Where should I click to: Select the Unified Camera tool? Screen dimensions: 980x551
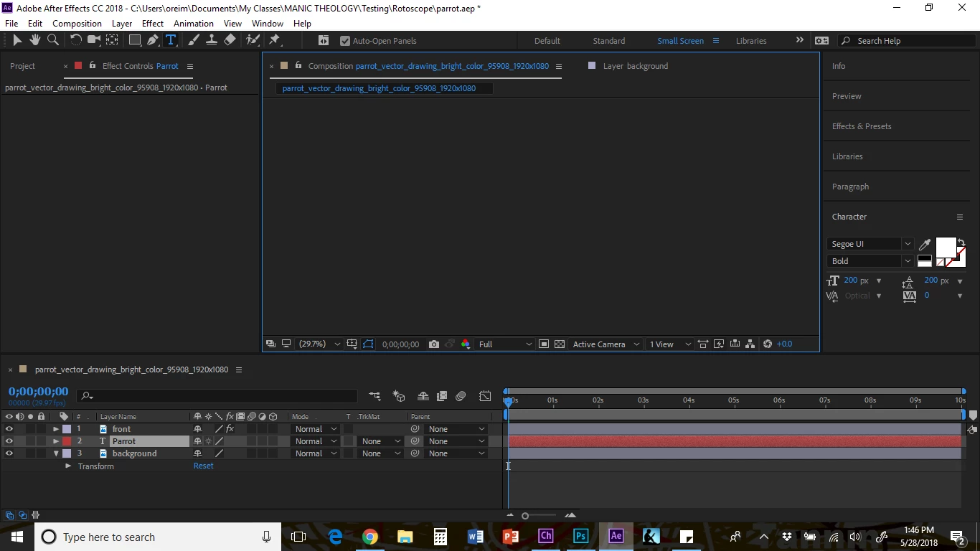(94, 40)
